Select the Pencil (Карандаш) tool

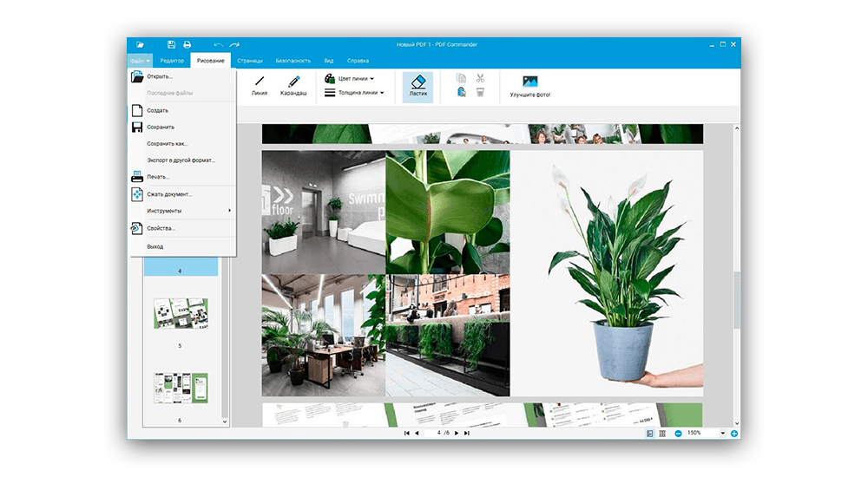click(x=293, y=85)
